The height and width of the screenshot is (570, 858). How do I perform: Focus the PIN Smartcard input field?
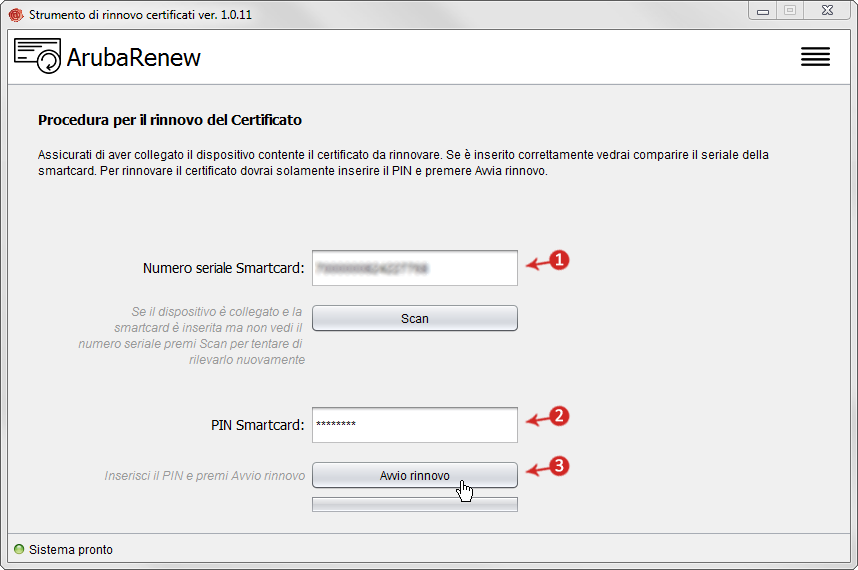(415, 425)
